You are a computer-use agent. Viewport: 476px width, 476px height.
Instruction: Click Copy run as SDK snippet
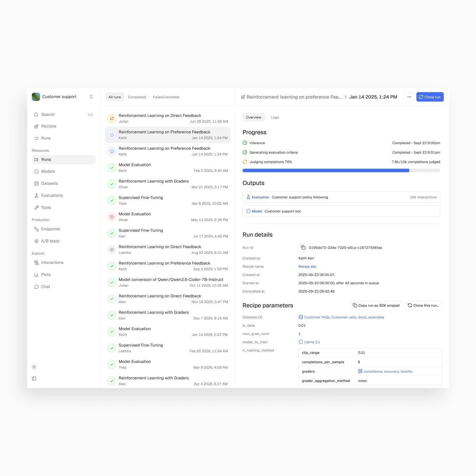376,305
